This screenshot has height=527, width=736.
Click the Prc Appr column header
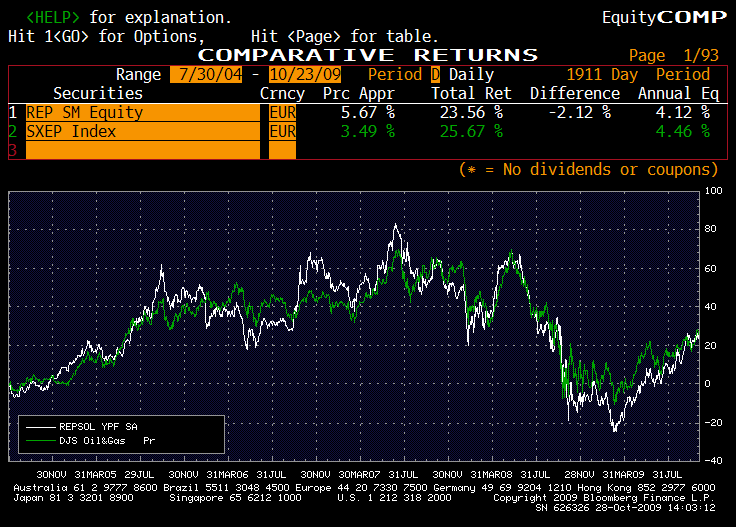(x=359, y=93)
